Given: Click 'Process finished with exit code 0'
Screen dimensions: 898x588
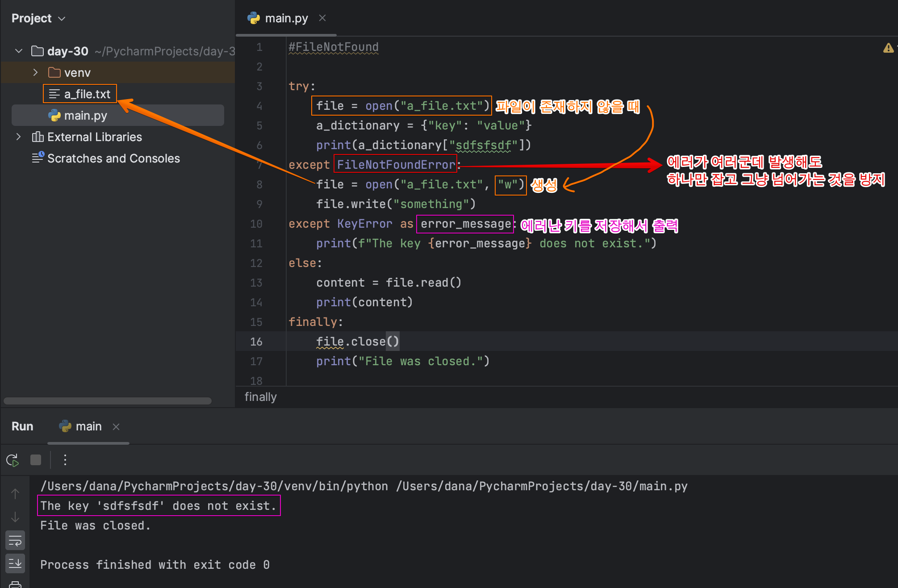Looking at the screenshot, I should [x=155, y=565].
